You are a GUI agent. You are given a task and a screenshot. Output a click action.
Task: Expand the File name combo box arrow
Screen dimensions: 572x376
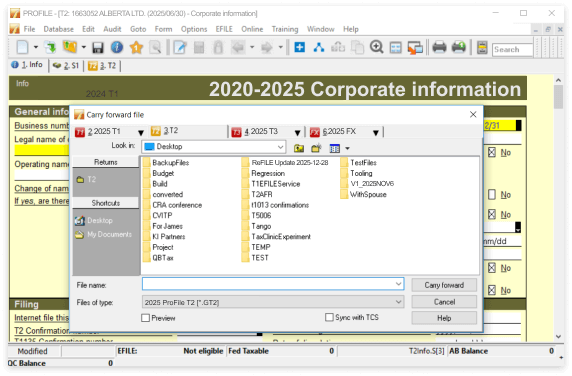tap(398, 284)
